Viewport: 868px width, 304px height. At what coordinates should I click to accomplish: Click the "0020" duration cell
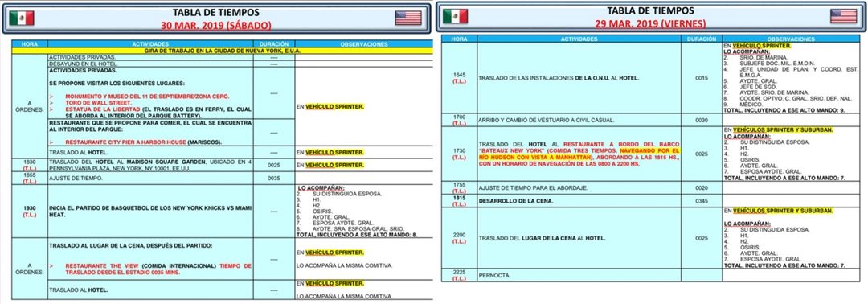tap(702, 187)
